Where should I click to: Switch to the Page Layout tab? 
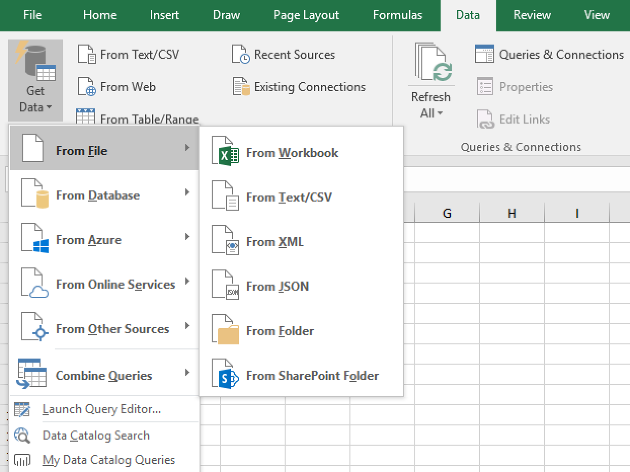(x=306, y=15)
